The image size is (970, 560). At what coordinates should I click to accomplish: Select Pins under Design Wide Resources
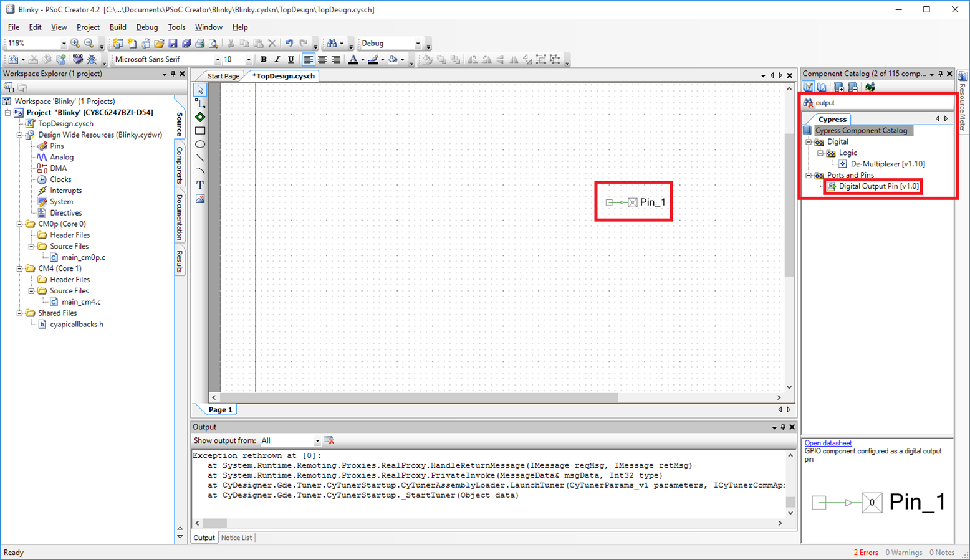point(57,146)
